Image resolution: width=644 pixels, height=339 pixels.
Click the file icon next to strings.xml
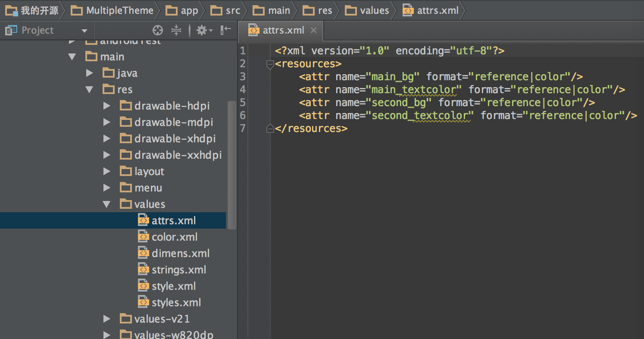click(x=143, y=269)
